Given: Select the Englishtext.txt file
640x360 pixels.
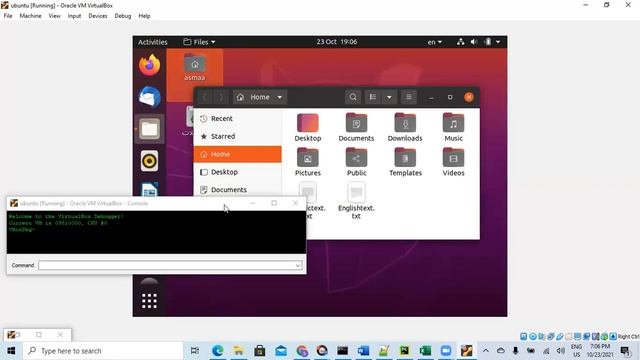Looking at the screenshot, I should (x=356, y=201).
